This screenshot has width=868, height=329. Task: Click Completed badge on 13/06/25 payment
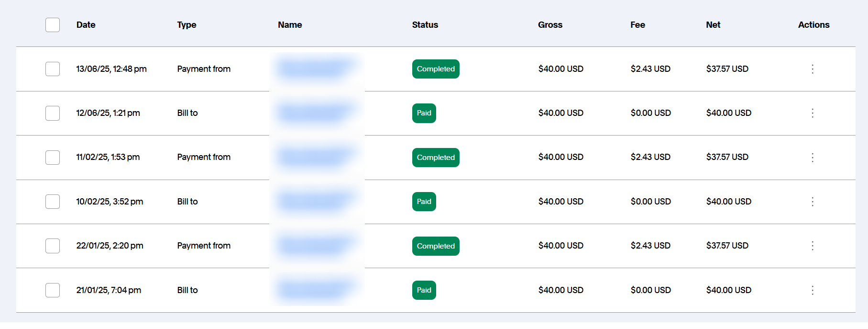[435, 69]
